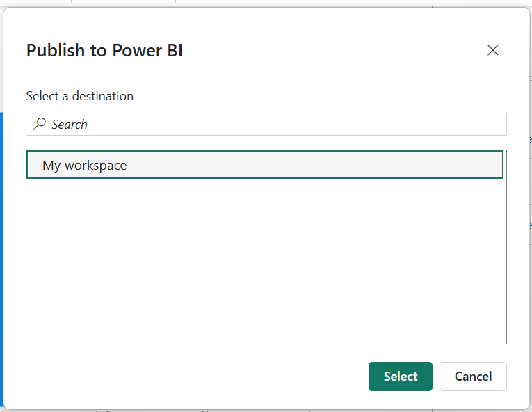Choose My workspace as destination
Viewport: 532px width, 412px height.
[x=265, y=165]
